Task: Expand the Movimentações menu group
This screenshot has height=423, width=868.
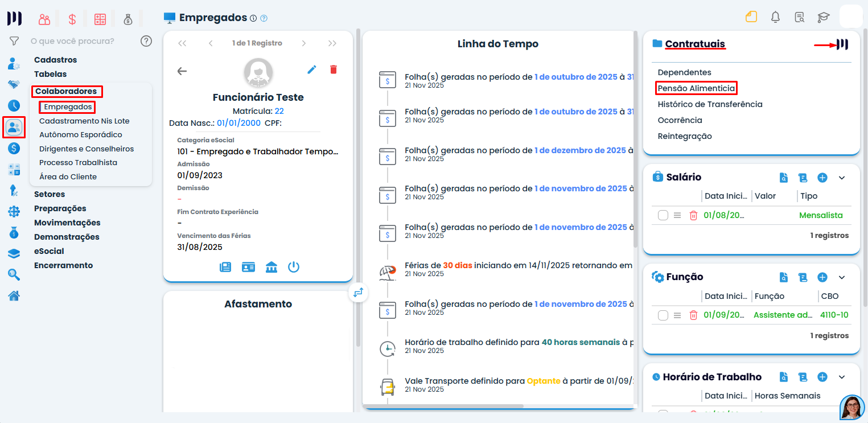Action: pos(67,223)
